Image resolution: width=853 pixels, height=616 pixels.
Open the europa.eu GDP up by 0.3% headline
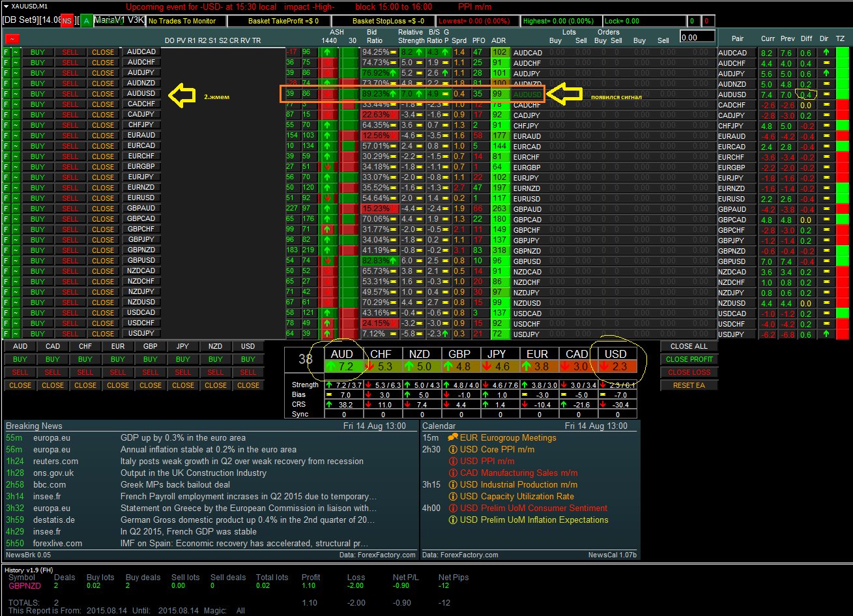point(183,437)
